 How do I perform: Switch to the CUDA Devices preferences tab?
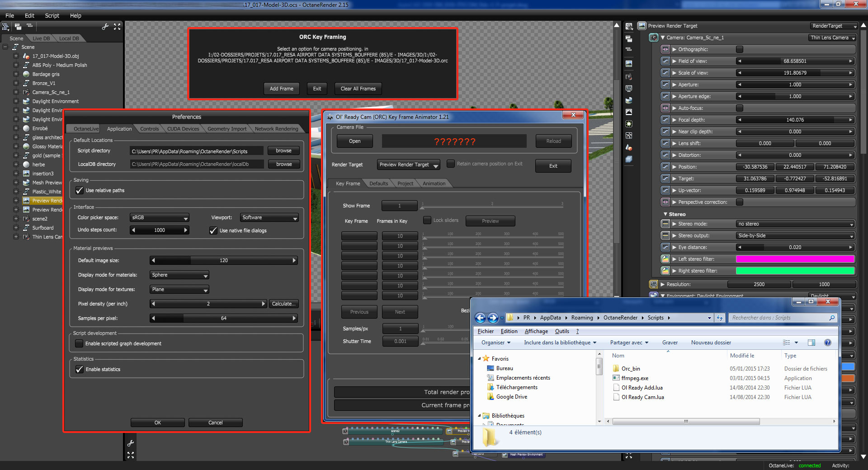coord(183,129)
